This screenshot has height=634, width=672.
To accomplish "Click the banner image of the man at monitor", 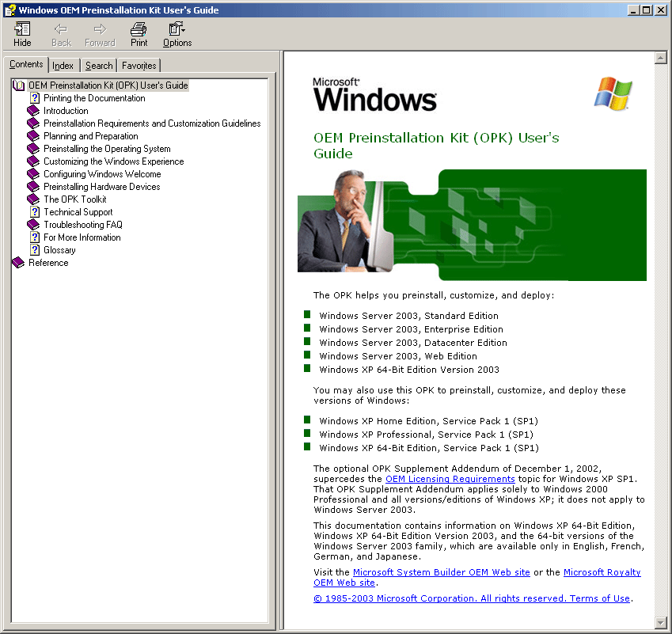I will point(472,225).
